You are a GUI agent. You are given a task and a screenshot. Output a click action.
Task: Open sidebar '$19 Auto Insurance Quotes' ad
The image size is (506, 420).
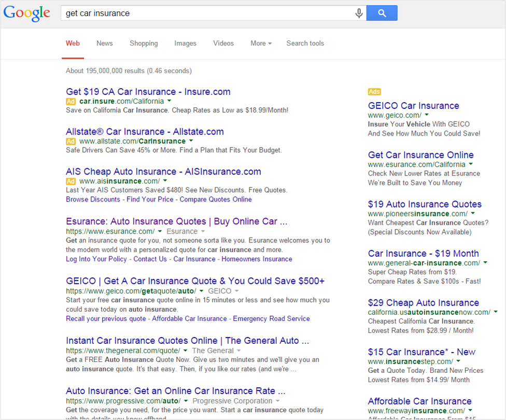coord(425,205)
